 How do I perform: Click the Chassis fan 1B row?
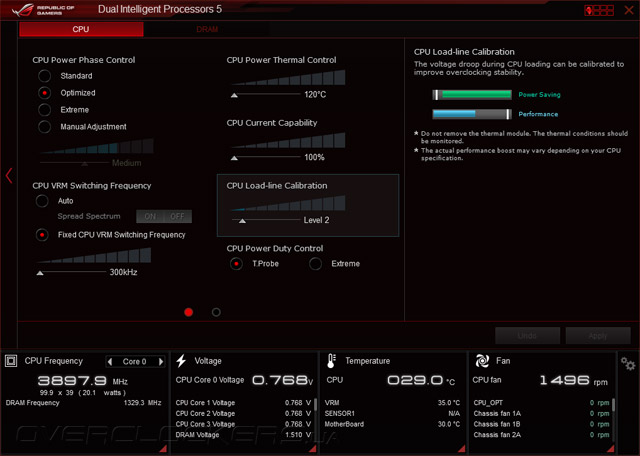[541, 424]
